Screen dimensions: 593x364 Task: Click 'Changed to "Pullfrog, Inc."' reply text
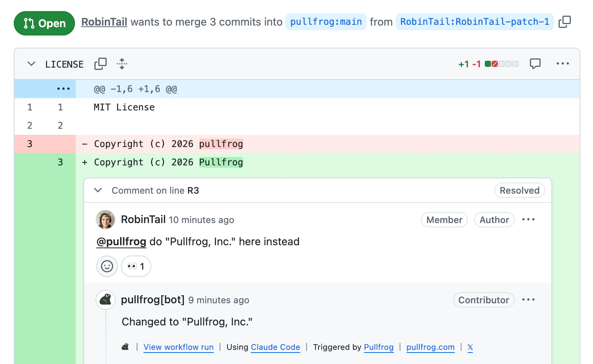point(187,322)
